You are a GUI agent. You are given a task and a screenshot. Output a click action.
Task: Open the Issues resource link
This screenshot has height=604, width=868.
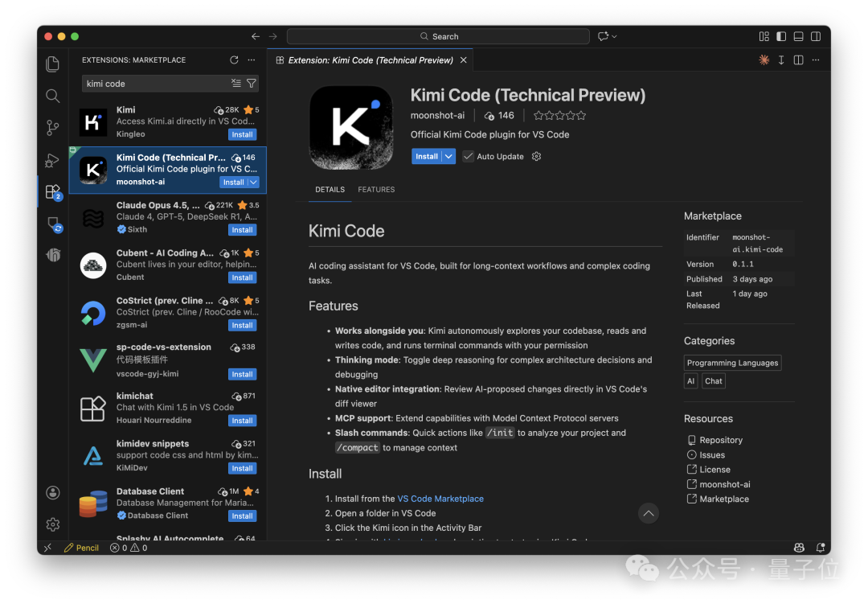point(712,455)
